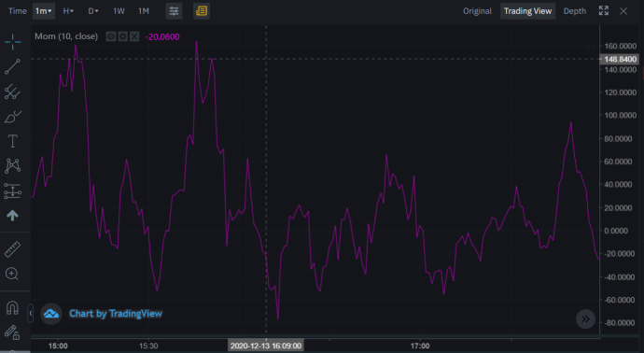The height and width of the screenshot is (353, 644).
Task: Select the Time chart option
Action: (17, 11)
